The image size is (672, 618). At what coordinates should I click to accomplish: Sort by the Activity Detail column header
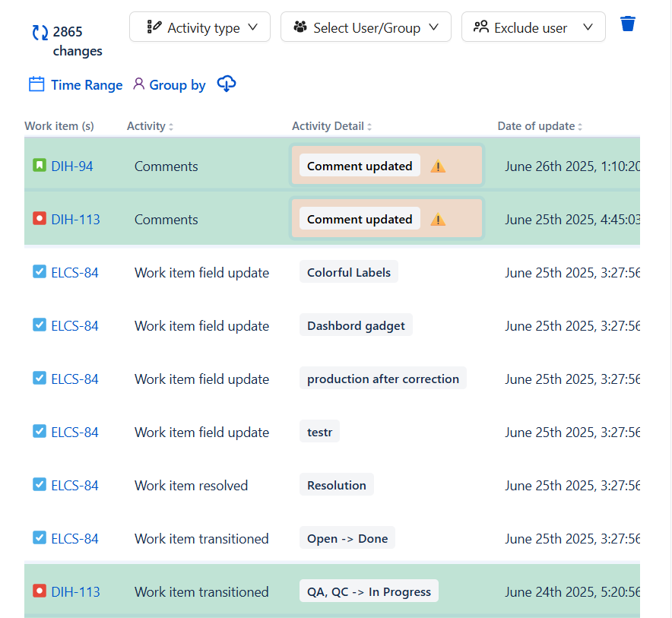click(331, 126)
